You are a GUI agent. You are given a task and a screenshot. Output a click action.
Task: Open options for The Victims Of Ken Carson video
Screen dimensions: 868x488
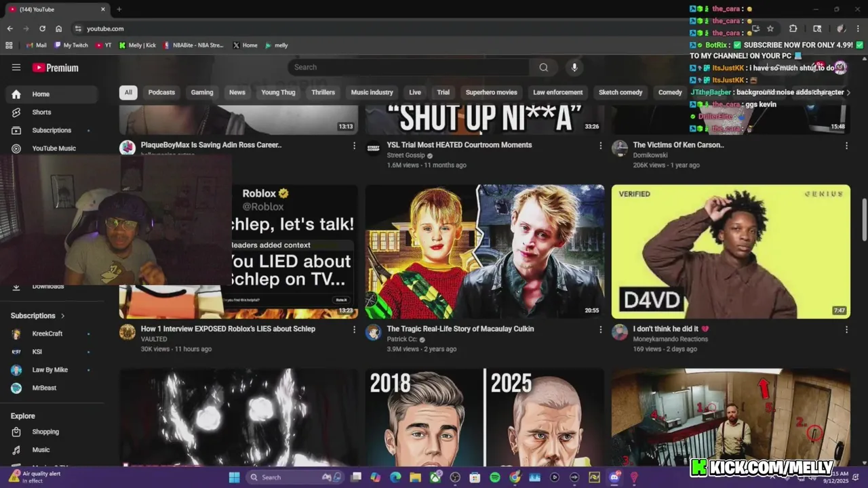pyautogui.click(x=846, y=146)
